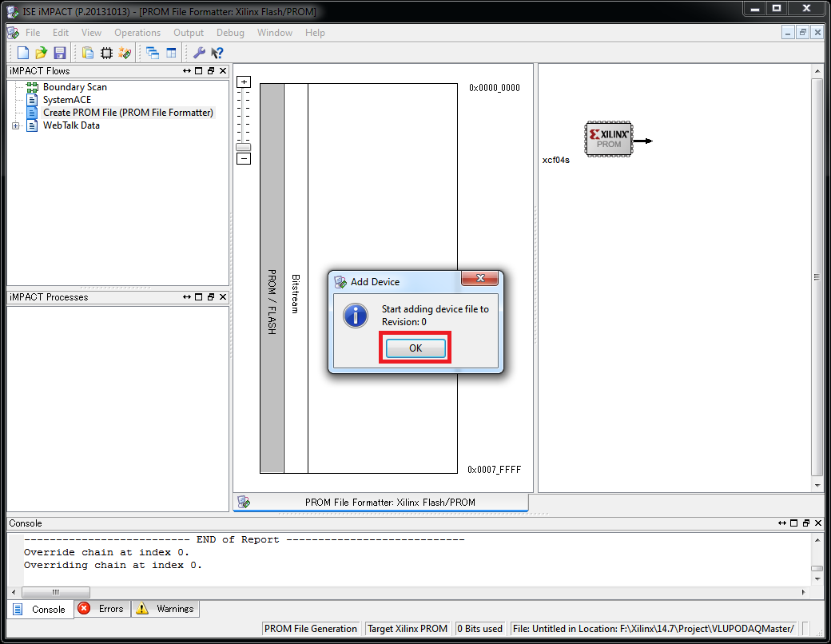Click the console horizontal scrollbar thumb
The image size is (831, 644).
point(56,592)
